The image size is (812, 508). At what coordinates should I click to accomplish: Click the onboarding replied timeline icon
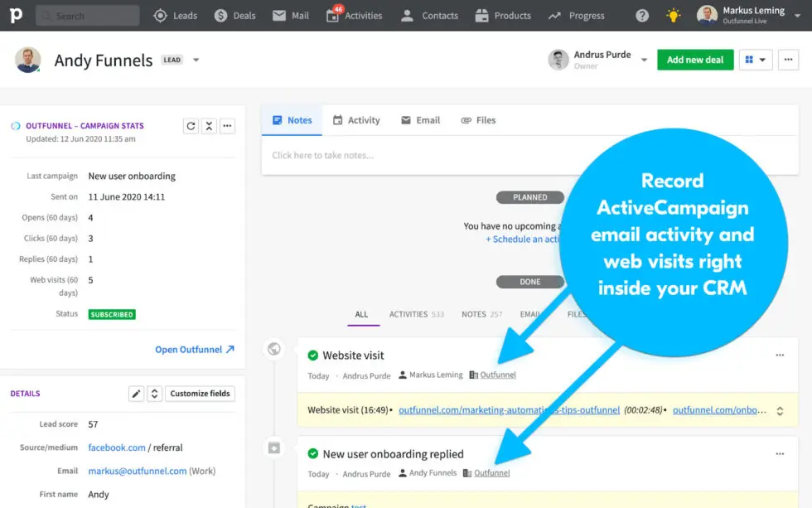(x=274, y=448)
